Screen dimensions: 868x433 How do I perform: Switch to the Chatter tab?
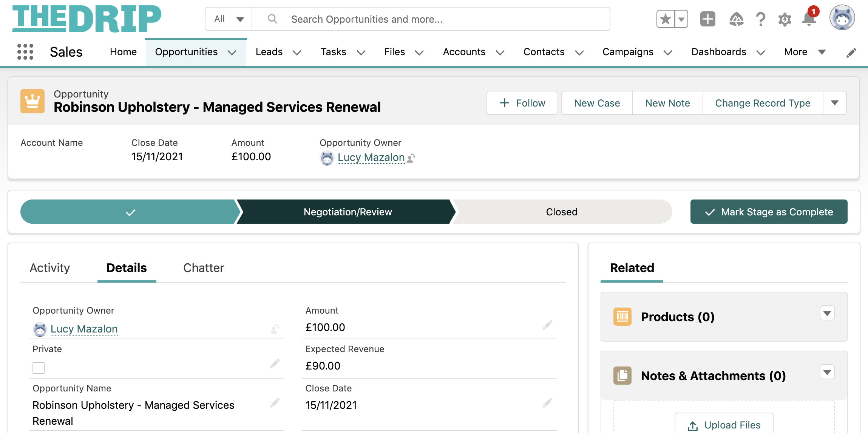click(x=204, y=268)
